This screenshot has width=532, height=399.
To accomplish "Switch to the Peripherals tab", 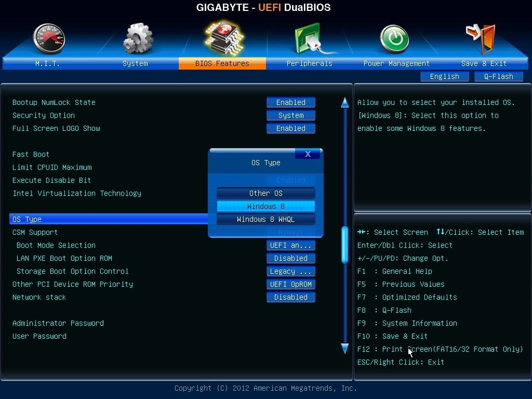I will [x=309, y=63].
